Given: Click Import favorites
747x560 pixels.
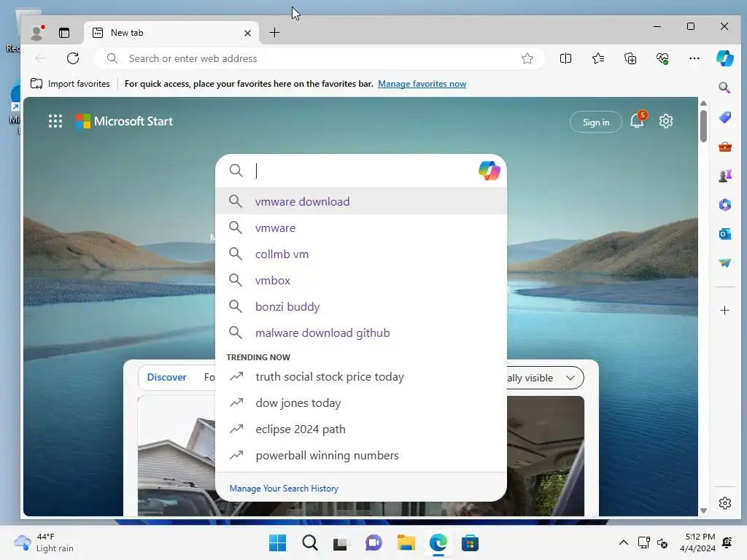Looking at the screenshot, I should pos(70,84).
